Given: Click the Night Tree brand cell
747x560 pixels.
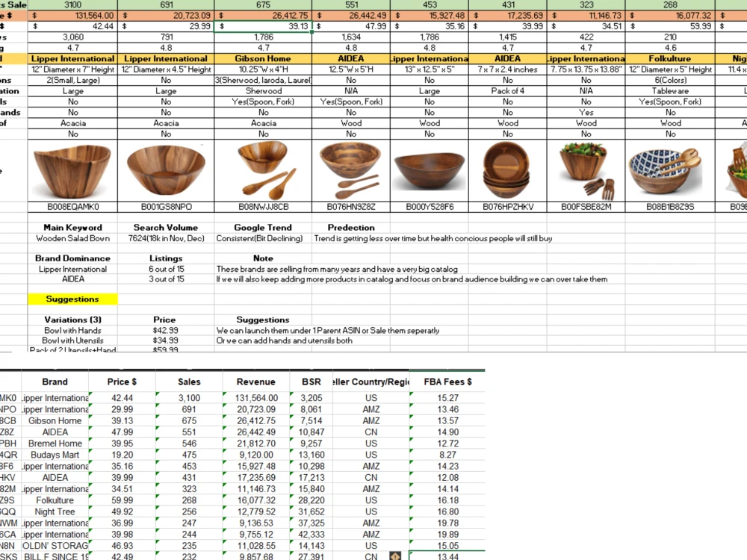Looking at the screenshot, I should [x=55, y=512].
